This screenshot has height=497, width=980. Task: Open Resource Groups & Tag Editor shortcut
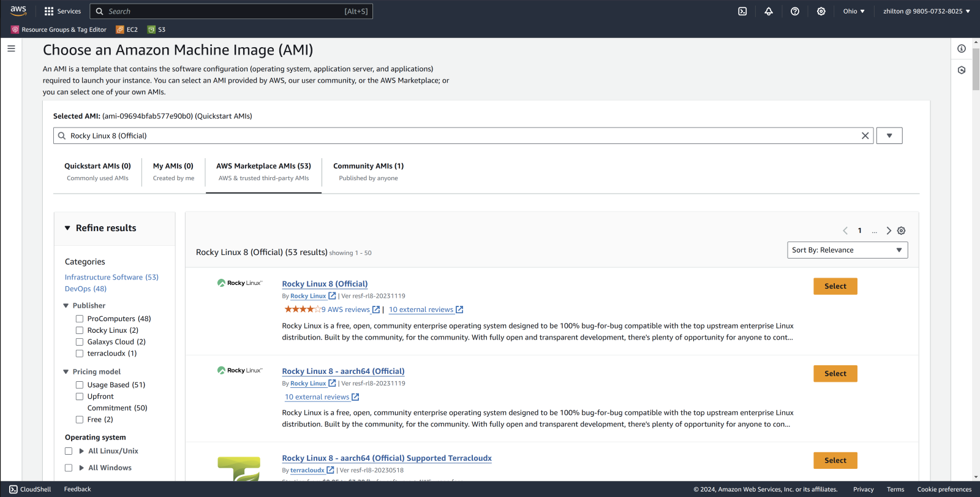[59, 29]
